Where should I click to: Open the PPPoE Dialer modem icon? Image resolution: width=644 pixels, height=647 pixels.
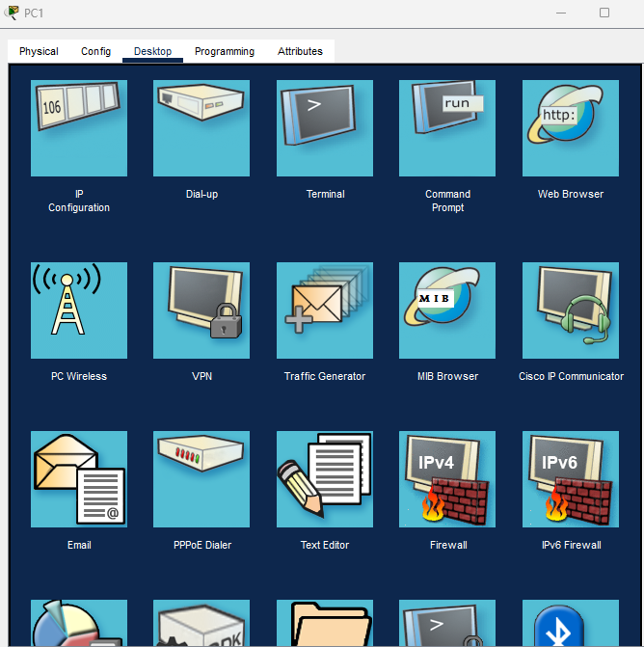(201, 479)
